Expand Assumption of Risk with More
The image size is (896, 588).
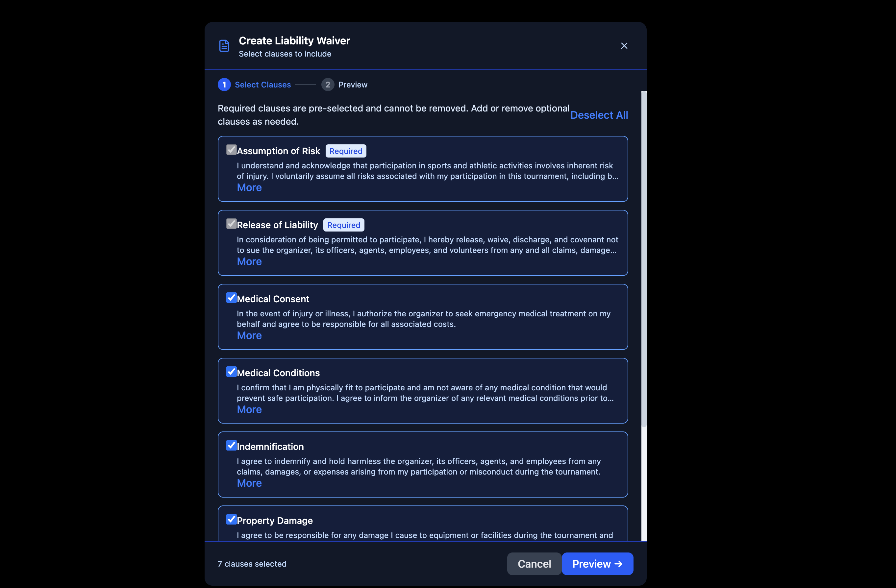[x=249, y=187]
